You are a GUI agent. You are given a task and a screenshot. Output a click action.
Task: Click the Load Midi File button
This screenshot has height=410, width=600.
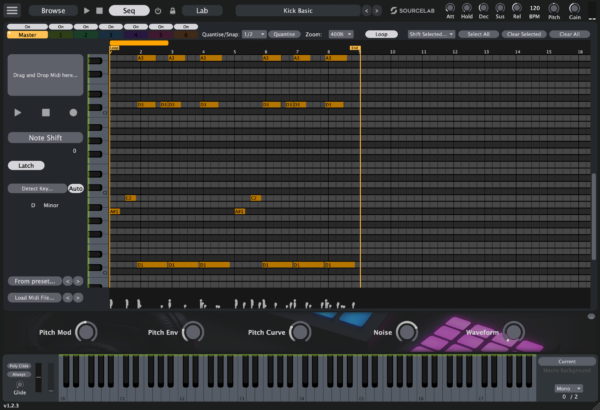coord(35,298)
